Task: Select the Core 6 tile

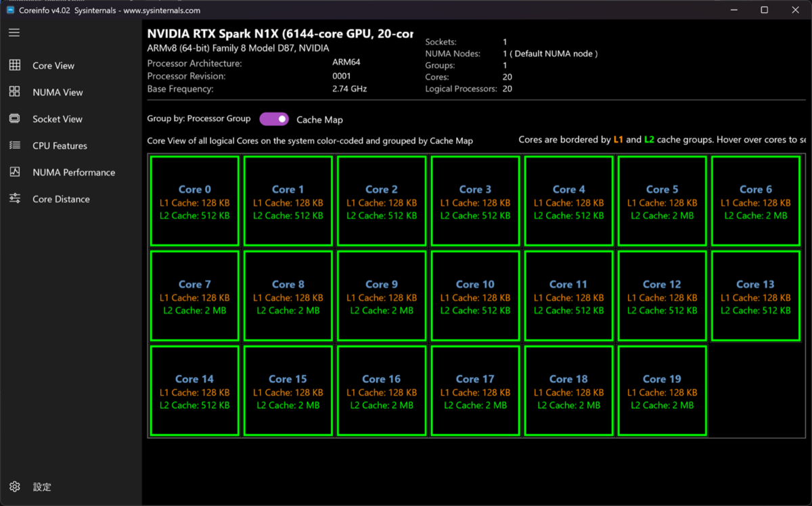Action: pyautogui.click(x=756, y=201)
